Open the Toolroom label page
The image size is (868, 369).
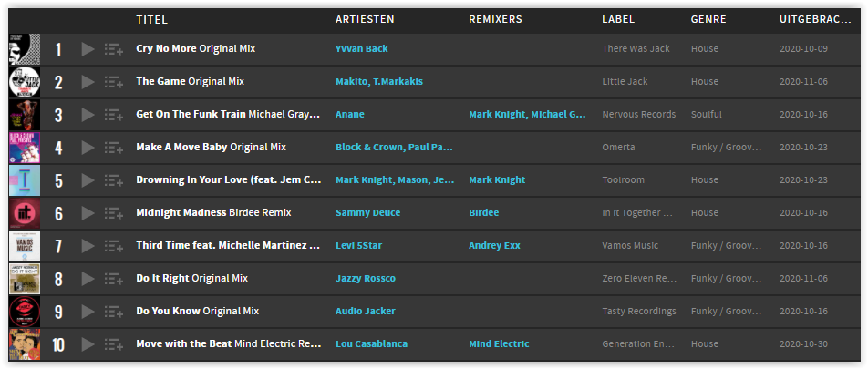point(624,179)
